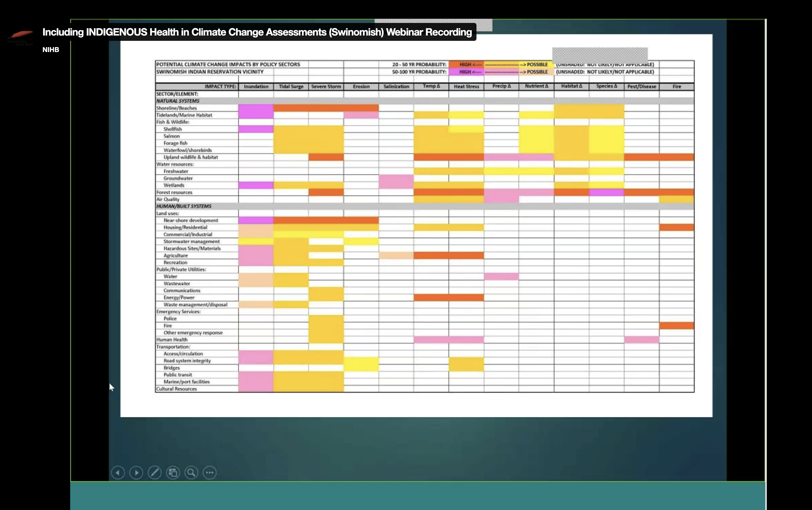
Task: Open the more options ellipsis icon
Action: 210,473
